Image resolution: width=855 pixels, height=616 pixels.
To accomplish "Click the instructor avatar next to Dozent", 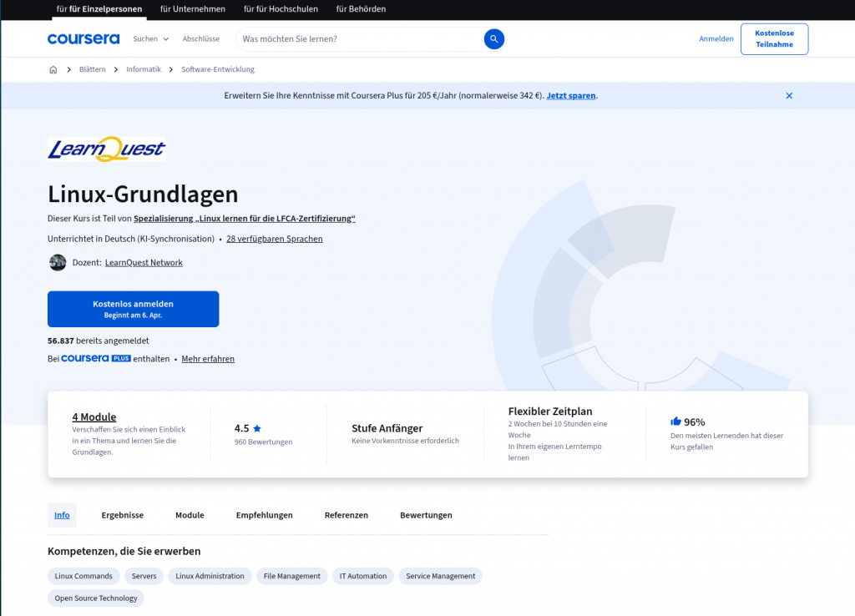I will 58,262.
